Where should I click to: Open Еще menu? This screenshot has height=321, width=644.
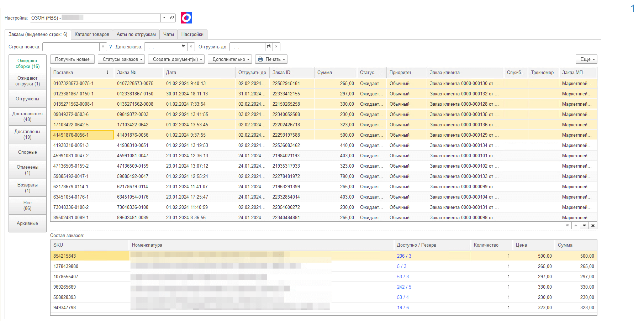(x=586, y=59)
